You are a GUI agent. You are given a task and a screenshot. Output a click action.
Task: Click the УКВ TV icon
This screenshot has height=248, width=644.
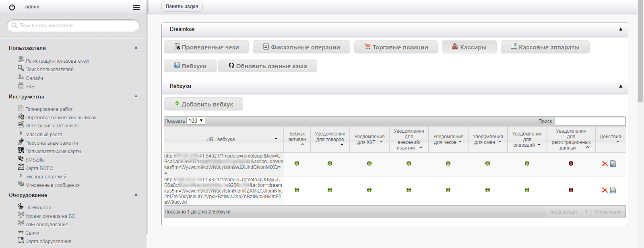coord(21,85)
